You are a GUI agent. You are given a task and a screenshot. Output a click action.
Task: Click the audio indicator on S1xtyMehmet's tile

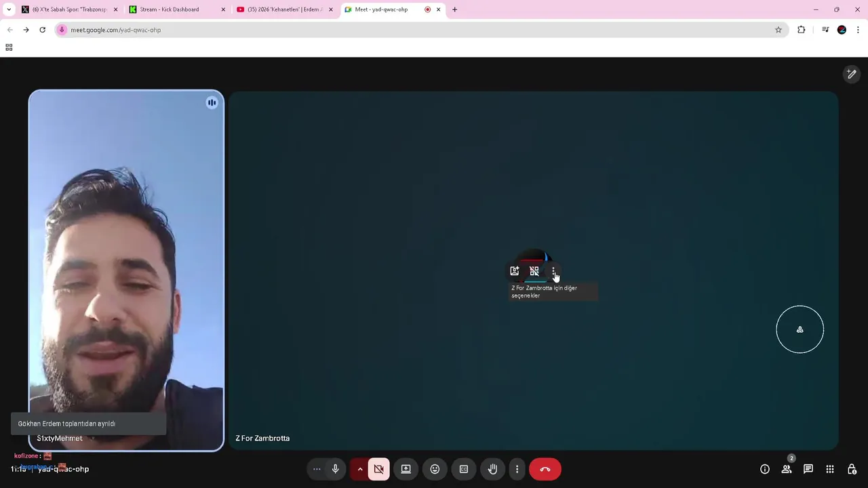pos(212,103)
